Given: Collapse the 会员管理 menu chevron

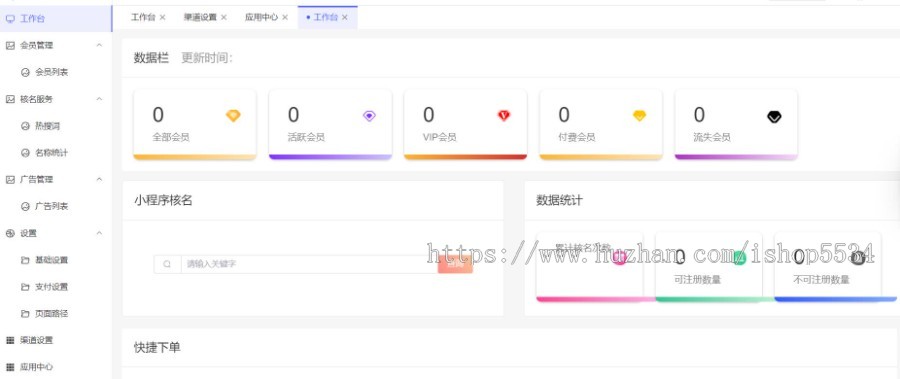Looking at the screenshot, I should click(99, 45).
